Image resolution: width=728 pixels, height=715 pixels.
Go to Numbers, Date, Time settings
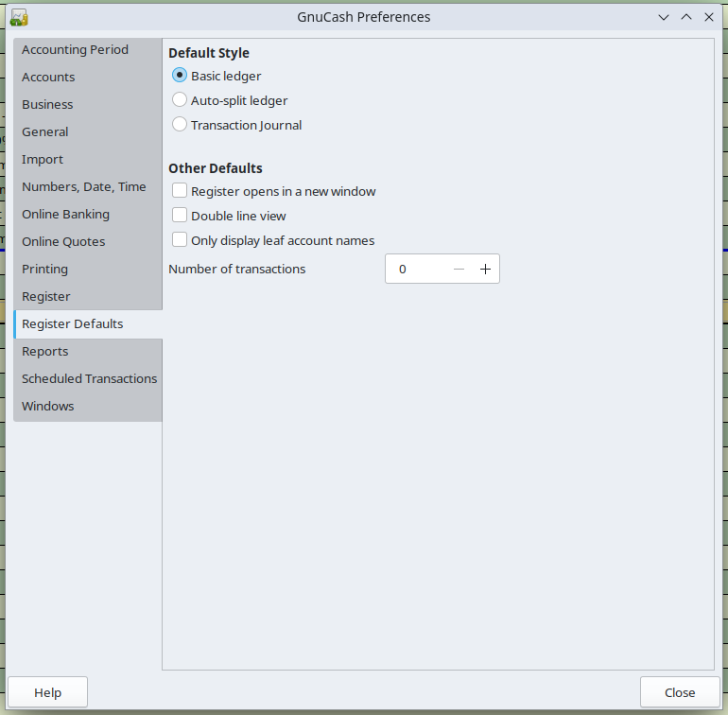pyautogui.click(x=83, y=186)
